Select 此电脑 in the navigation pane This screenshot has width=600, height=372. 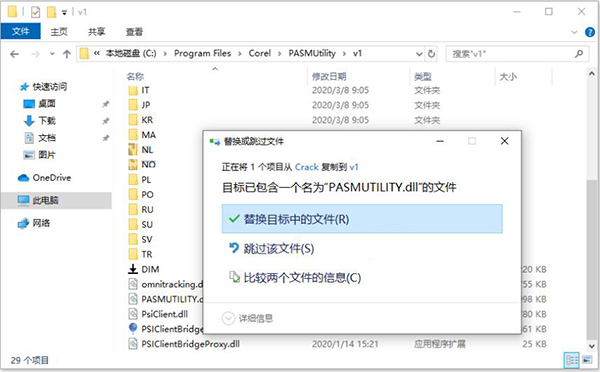pyautogui.click(x=57, y=200)
